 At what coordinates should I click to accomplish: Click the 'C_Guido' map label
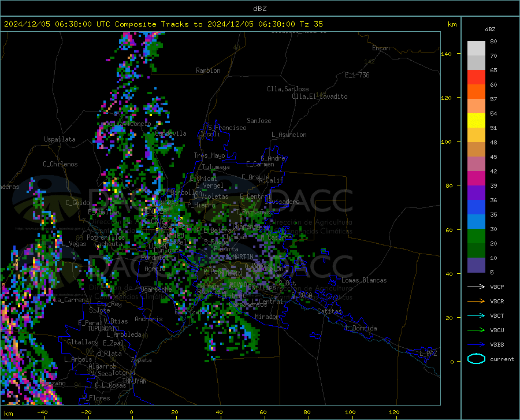[77, 203]
